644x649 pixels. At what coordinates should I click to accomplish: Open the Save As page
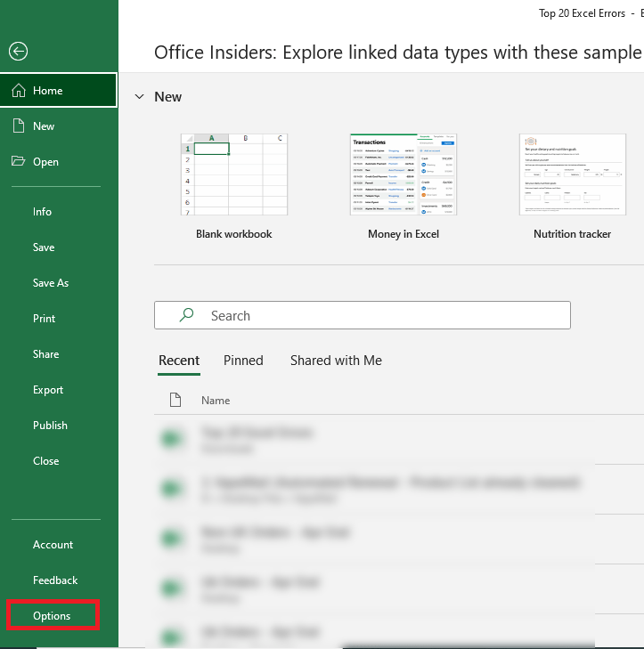51,283
